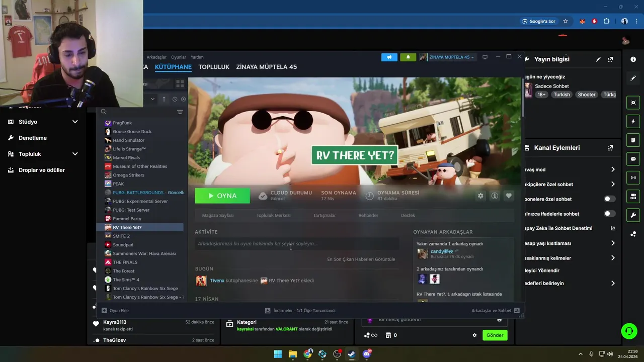This screenshot has height=362, width=644.
Task: Click the document quick action icon
Action: click(x=633, y=140)
